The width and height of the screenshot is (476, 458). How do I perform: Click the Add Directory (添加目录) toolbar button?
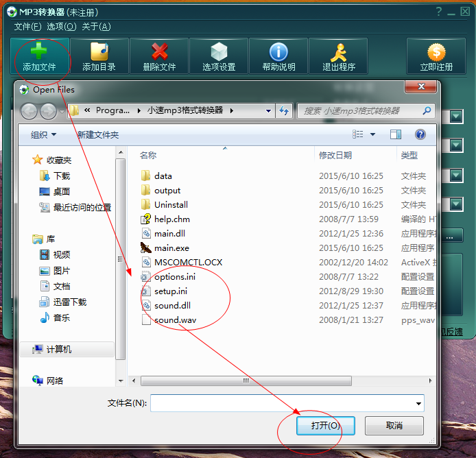99,56
